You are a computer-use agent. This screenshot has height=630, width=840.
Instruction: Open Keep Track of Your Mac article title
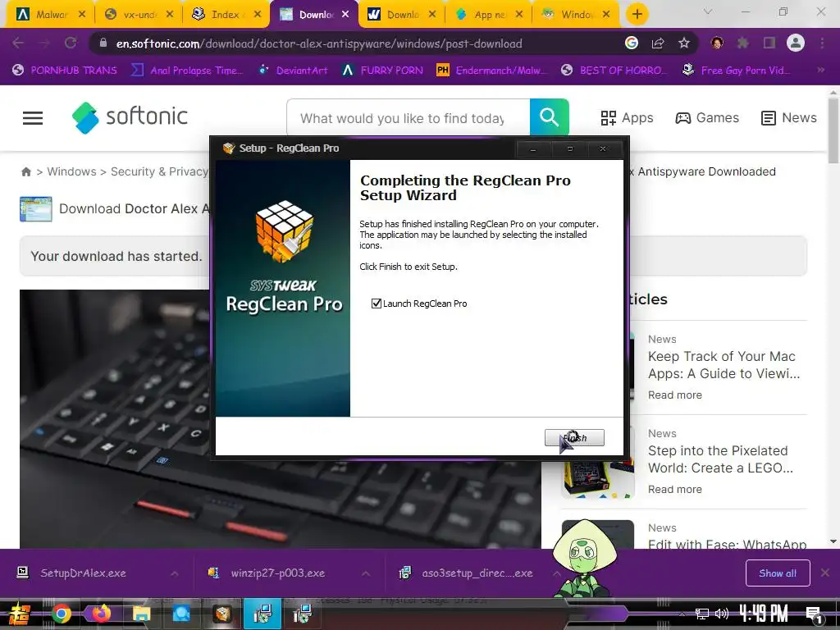[x=724, y=365]
